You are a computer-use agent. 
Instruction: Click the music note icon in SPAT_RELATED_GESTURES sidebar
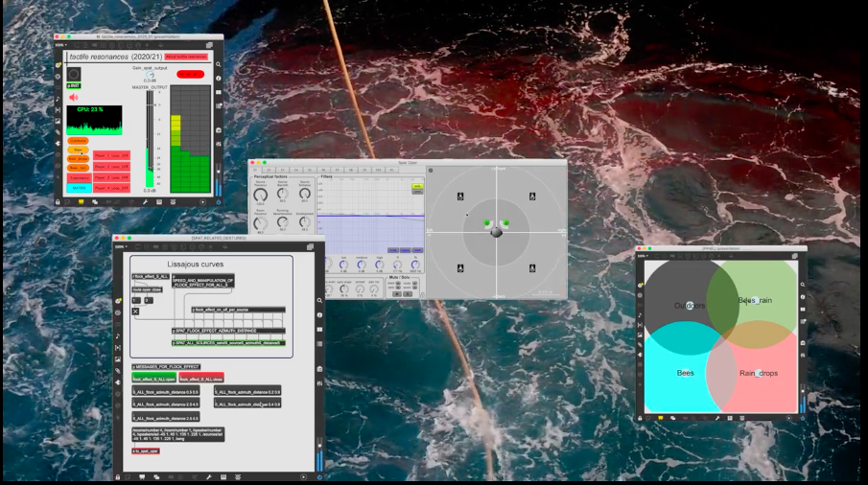point(118,336)
